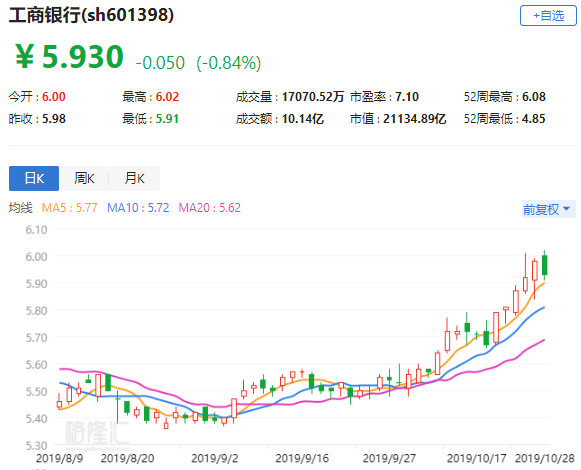Click the 均线 moving average heading
This screenshot has height=470, width=581.
point(21,208)
